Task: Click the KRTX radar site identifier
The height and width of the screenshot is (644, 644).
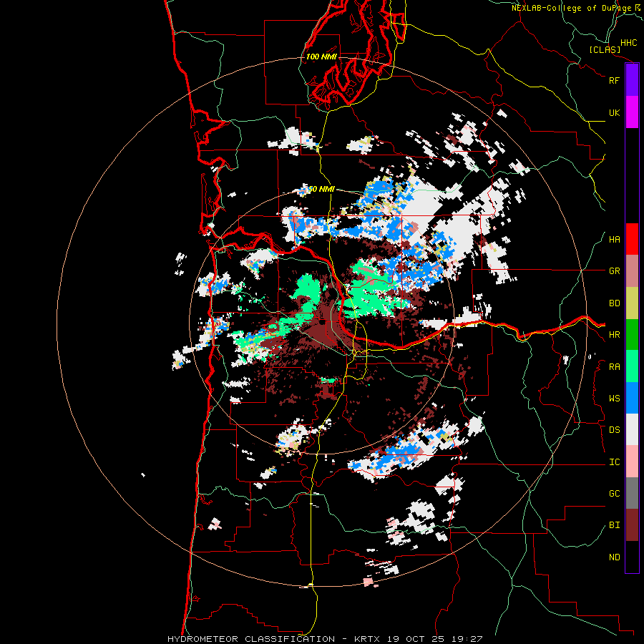Action: 367,639
